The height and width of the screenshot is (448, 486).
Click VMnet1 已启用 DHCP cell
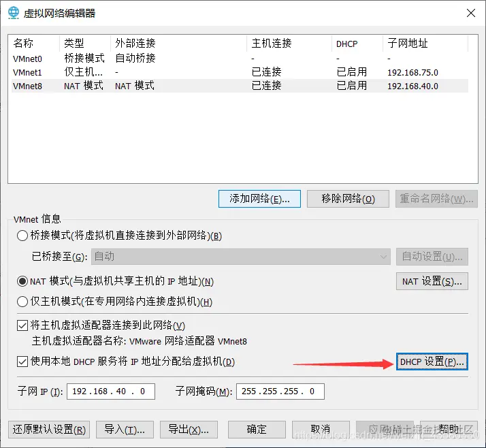352,72
